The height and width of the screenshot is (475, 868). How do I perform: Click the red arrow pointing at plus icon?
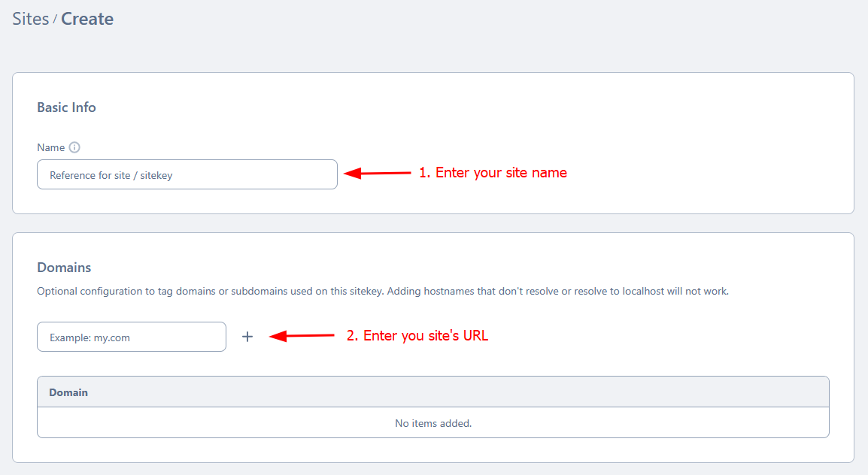pos(302,336)
